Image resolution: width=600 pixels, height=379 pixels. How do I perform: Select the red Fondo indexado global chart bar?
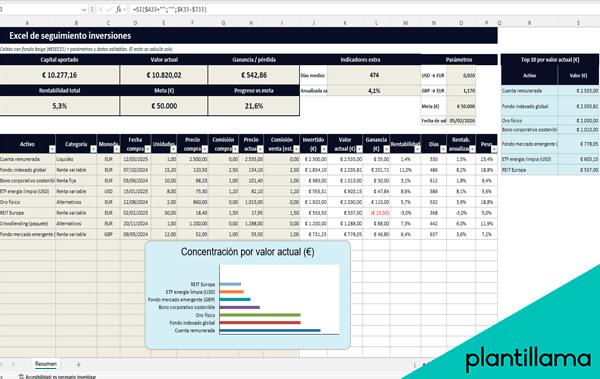click(260, 323)
